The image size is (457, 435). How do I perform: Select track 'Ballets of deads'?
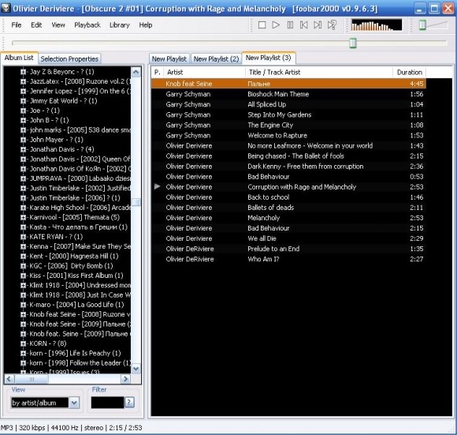289,208
